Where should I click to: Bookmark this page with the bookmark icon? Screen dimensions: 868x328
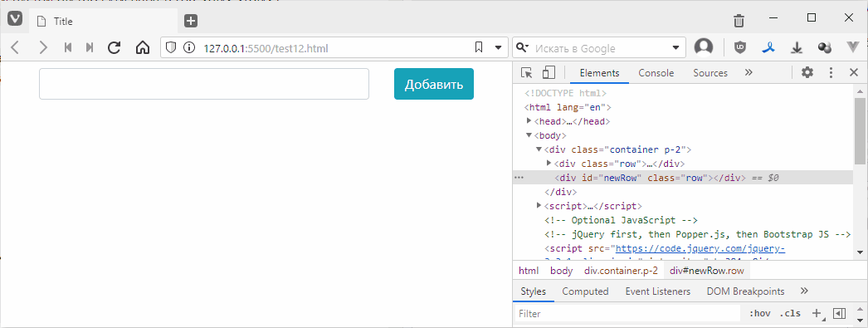[x=479, y=48]
